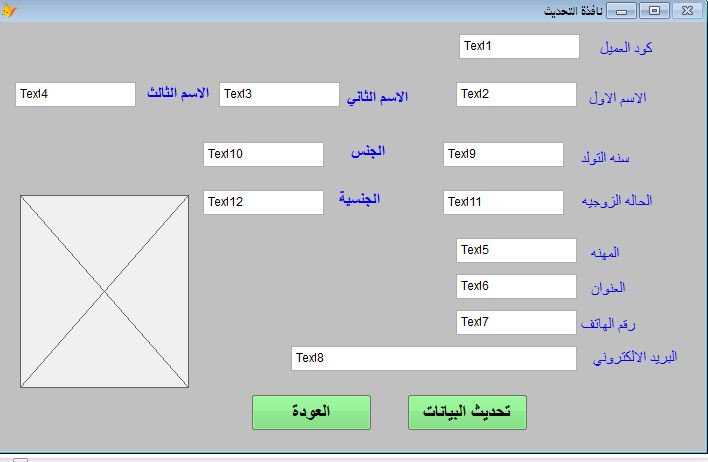Screen dimensions: 708x462
Task: Click the تحديث البيانات green button
Action: pos(467,412)
